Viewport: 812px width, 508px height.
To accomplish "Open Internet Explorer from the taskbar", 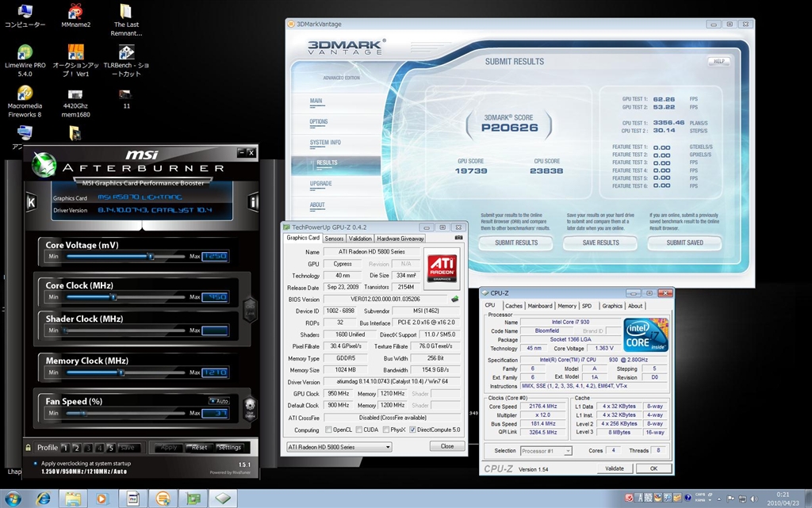I will pos(44,498).
